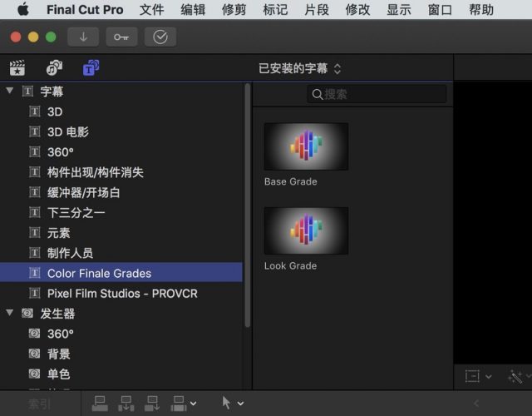Select Pixel Film Studios - PROVCR
The height and width of the screenshot is (416, 532).
[x=121, y=293]
